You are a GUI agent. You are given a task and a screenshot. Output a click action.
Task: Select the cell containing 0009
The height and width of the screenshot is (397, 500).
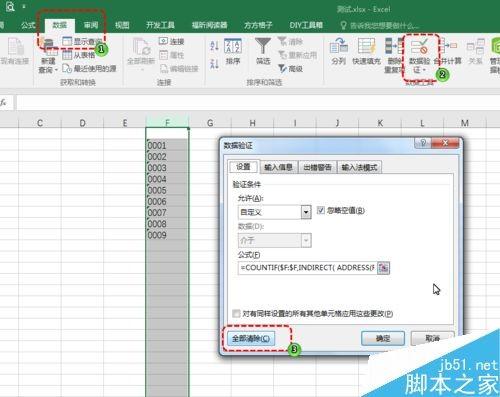167,235
